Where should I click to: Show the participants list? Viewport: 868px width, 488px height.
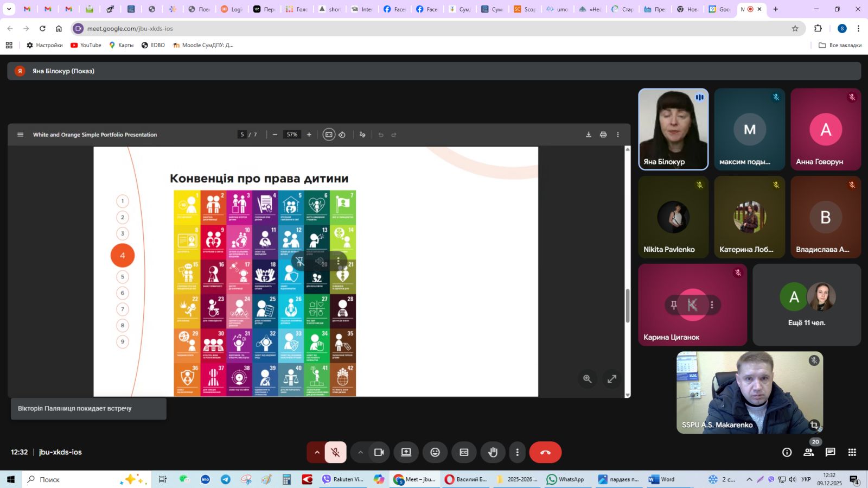(x=808, y=452)
